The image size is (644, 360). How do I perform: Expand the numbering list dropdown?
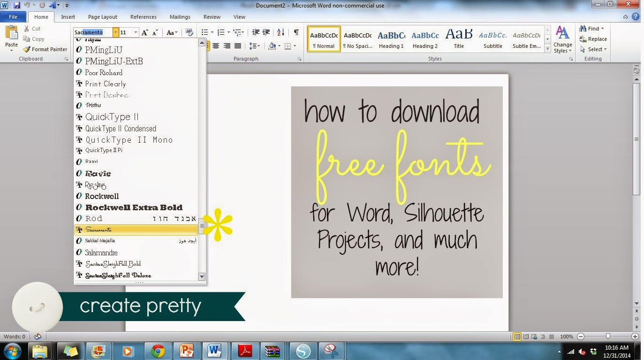tap(228, 32)
